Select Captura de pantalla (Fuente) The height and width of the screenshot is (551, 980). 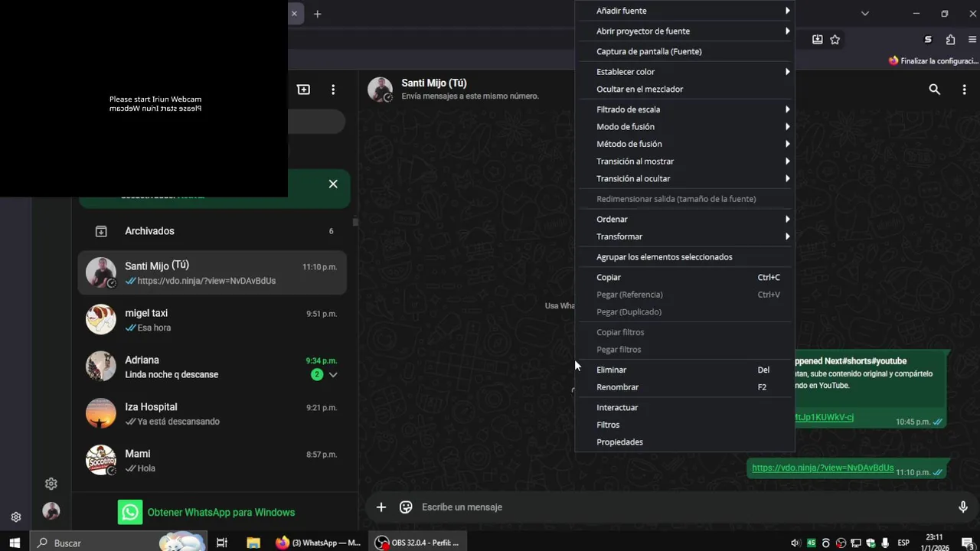pos(684,52)
